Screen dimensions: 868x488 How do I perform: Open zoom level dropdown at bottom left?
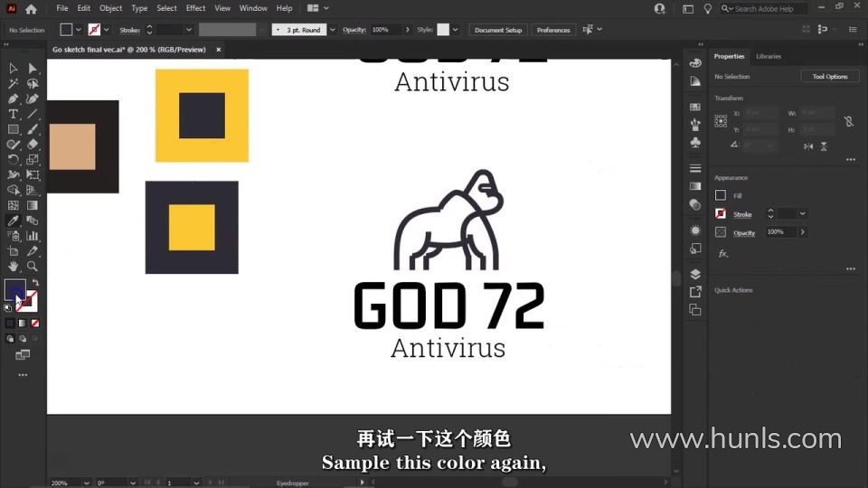click(87, 483)
